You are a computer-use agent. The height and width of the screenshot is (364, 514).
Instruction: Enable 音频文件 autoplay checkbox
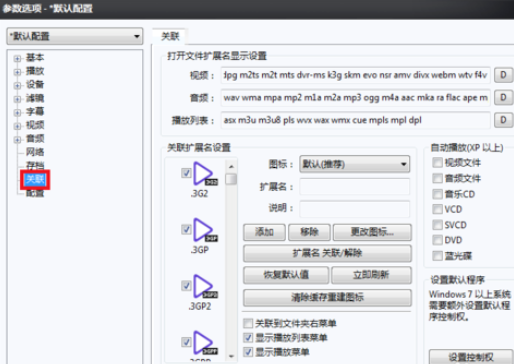coord(437,178)
